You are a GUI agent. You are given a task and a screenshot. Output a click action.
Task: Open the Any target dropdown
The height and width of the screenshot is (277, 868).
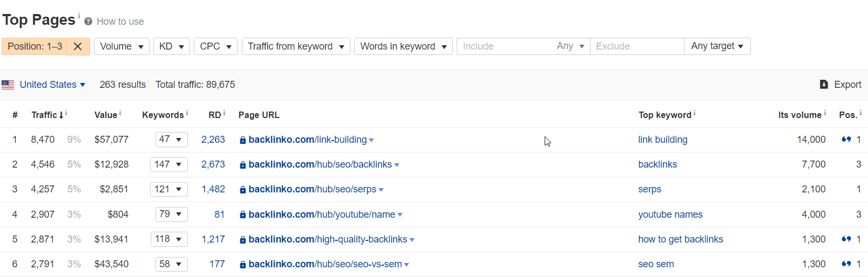tap(717, 46)
